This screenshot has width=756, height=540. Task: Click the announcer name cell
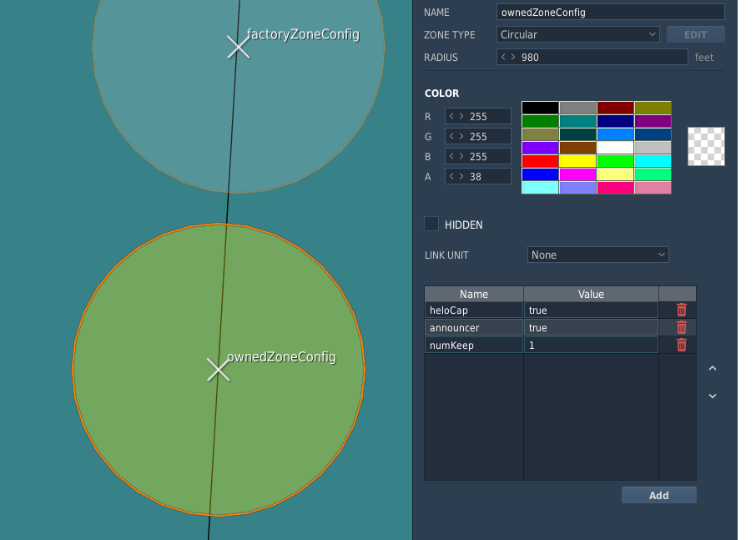point(474,328)
